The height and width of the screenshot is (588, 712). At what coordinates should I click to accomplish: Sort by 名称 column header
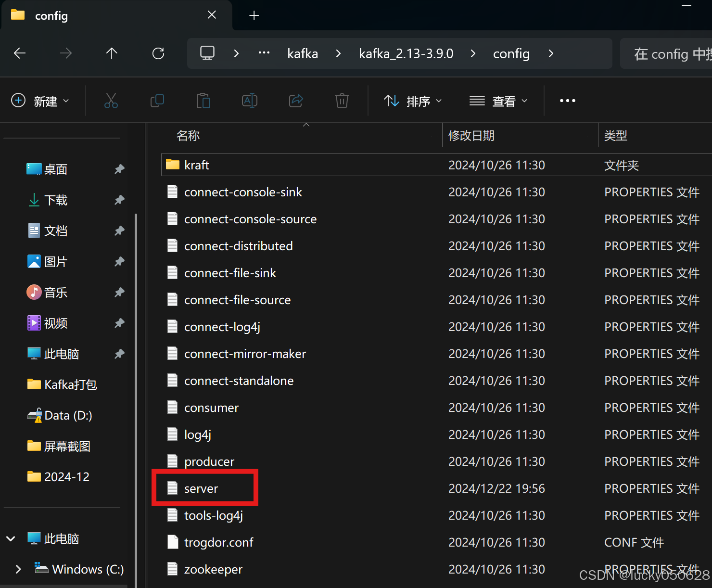[188, 136]
